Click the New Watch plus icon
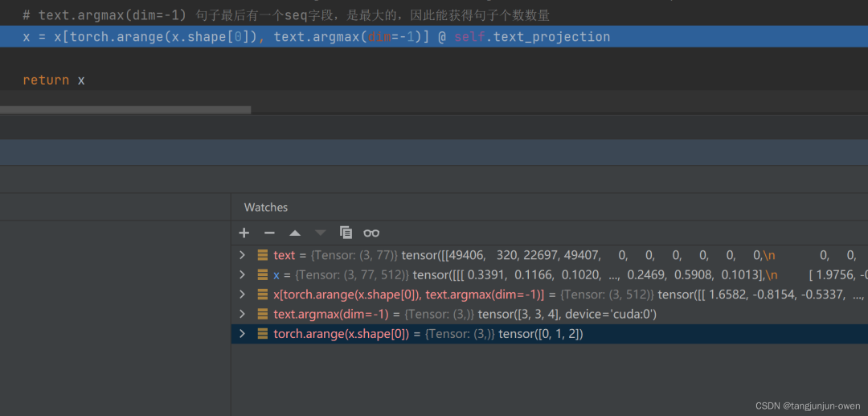Screen dimensions: 868x416 click(x=244, y=233)
